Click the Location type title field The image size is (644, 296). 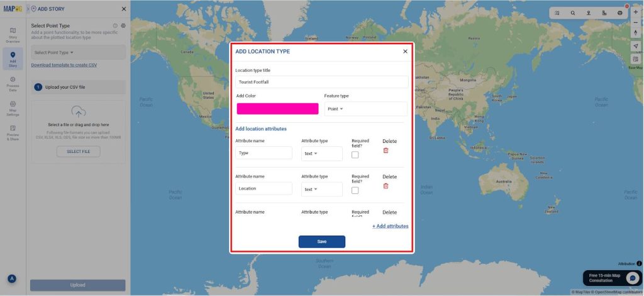pos(321,82)
